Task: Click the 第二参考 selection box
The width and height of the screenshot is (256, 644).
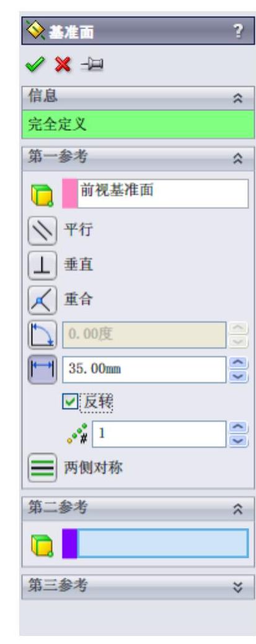Action: (x=155, y=543)
